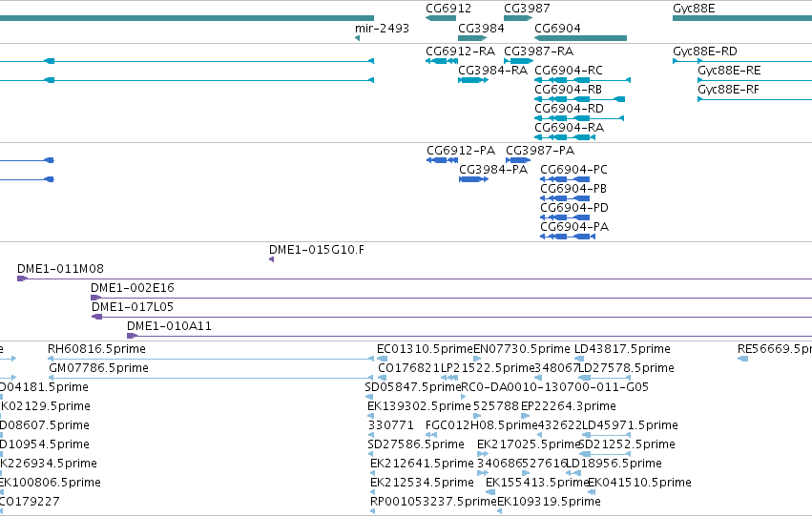Click transcript CG6904-RD label

pos(569,108)
